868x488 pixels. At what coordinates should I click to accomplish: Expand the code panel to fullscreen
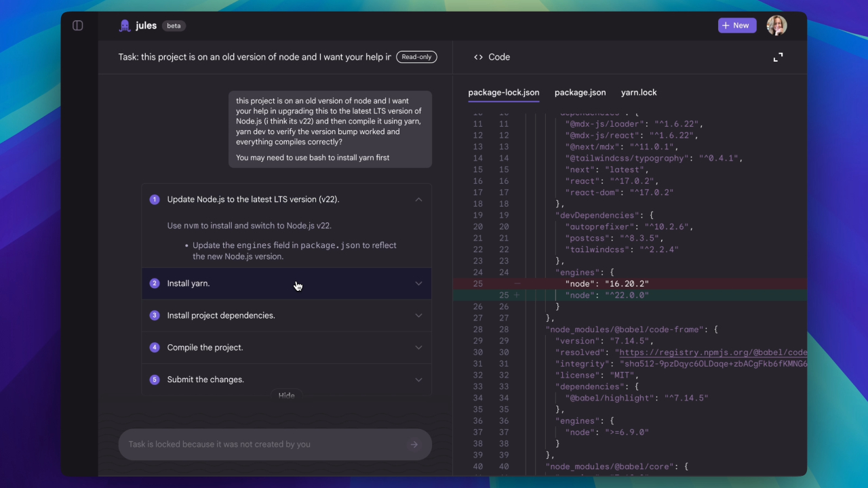778,57
